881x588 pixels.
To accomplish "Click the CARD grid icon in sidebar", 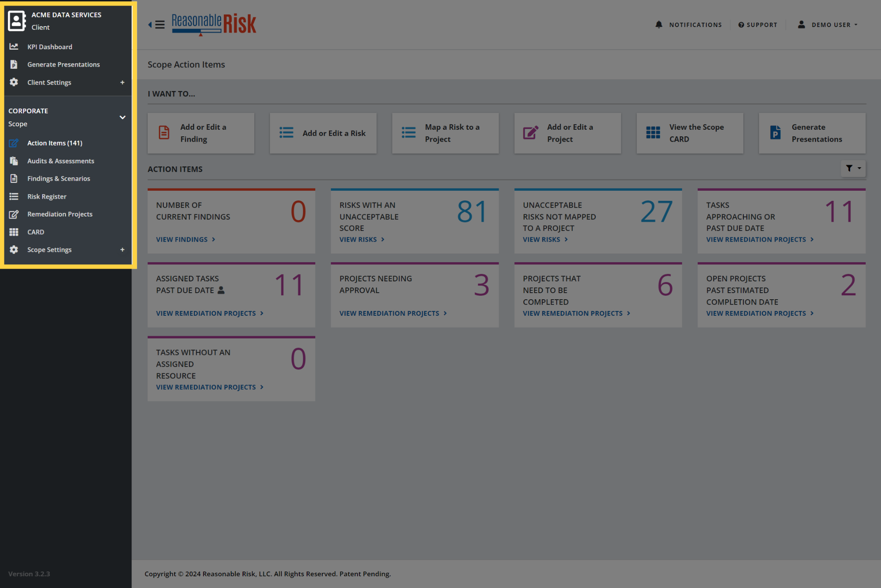I will (14, 232).
